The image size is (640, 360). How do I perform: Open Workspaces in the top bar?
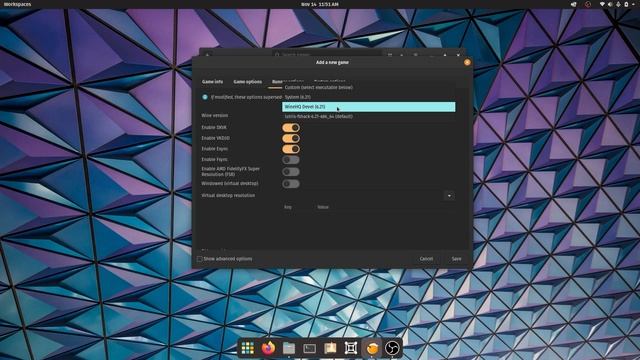(x=17, y=4)
